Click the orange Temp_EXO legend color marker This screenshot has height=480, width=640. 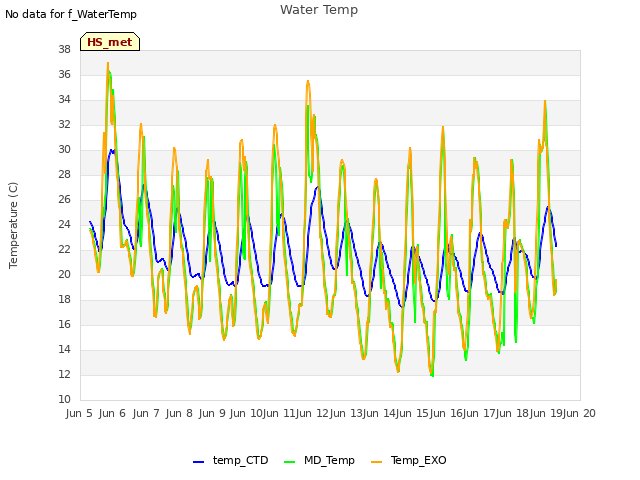coord(376,462)
